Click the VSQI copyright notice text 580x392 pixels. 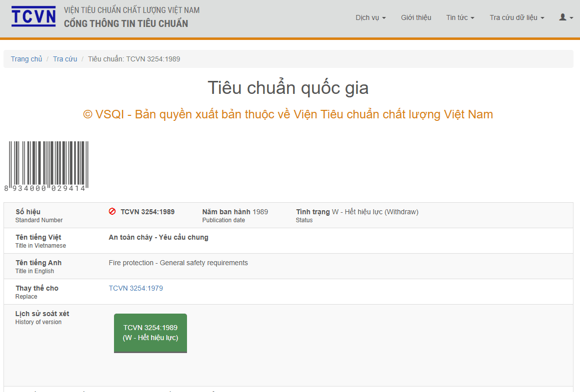pyautogui.click(x=288, y=114)
